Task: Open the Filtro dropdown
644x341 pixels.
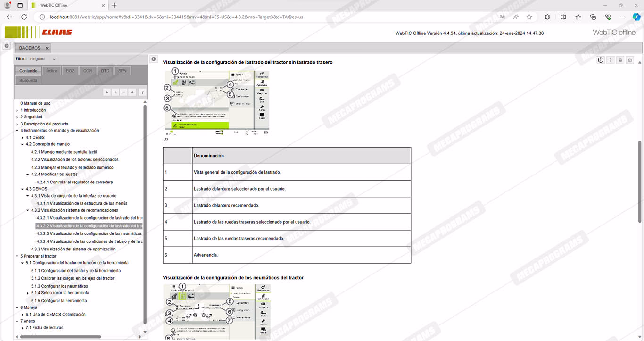Action: pyautogui.click(x=42, y=59)
